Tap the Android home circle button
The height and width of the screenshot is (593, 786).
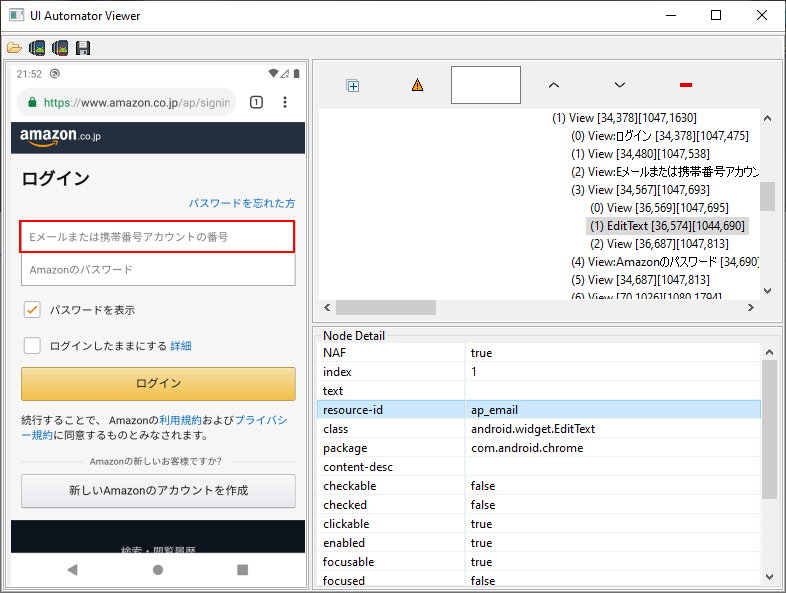[158, 569]
